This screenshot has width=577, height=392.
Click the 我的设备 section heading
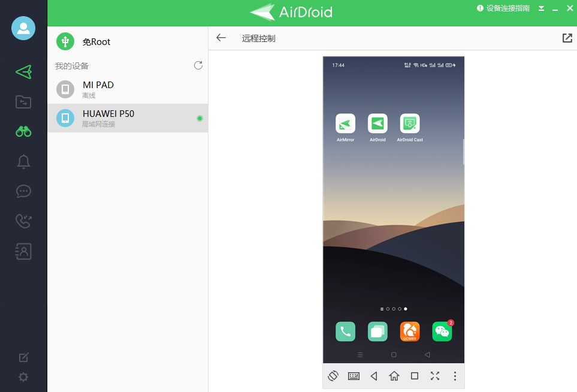(72, 66)
